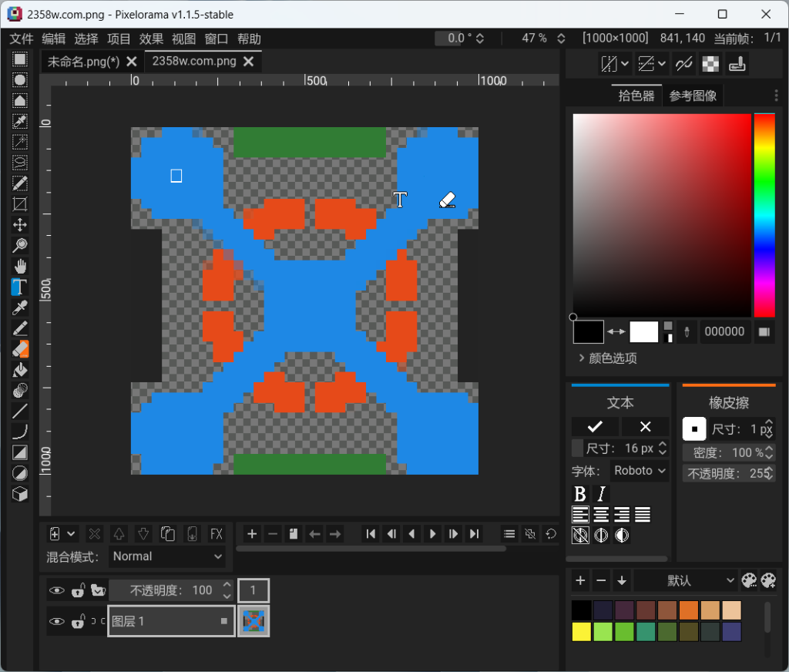The image size is (789, 672).
Task: Select the Lasso selection tool
Action: (x=19, y=163)
